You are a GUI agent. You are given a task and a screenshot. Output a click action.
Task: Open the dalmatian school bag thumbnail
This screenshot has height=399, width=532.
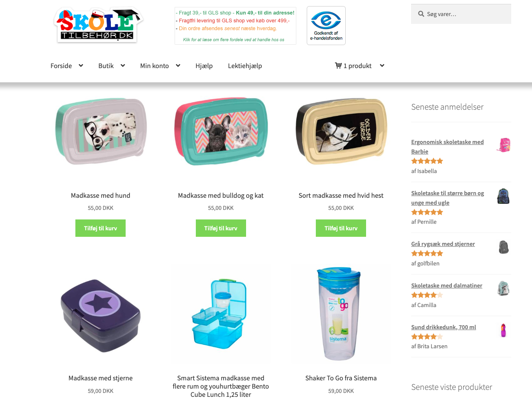(503, 288)
